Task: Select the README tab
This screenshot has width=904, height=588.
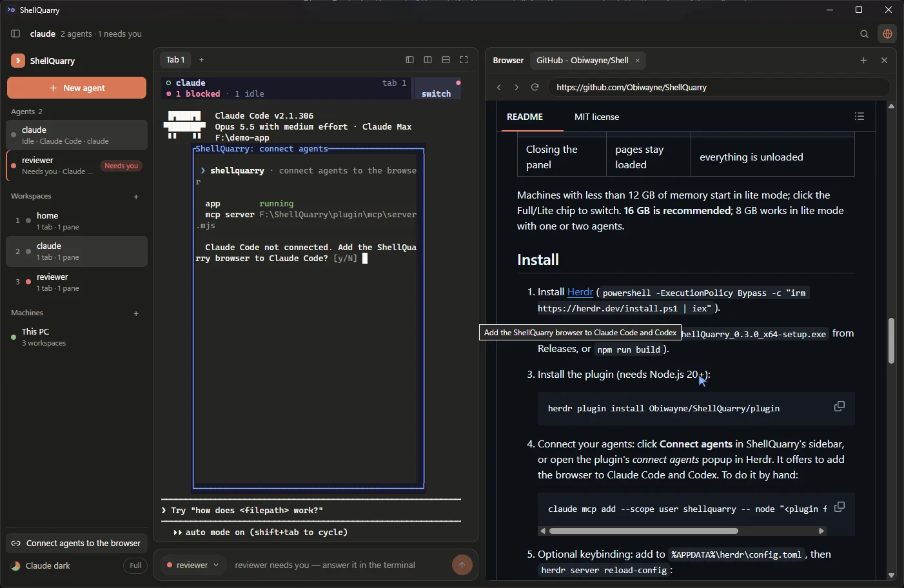Action: [525, 117]
